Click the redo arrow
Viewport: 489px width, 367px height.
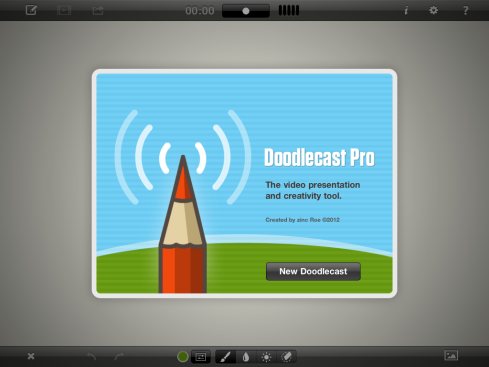click(x=119, y=357)
